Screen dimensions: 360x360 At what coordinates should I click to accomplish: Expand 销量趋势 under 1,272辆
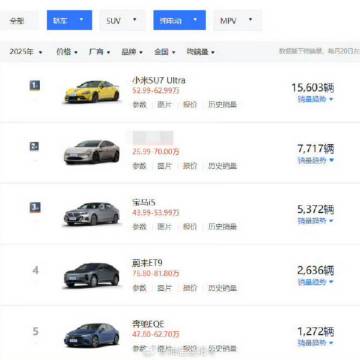(316, 343)
